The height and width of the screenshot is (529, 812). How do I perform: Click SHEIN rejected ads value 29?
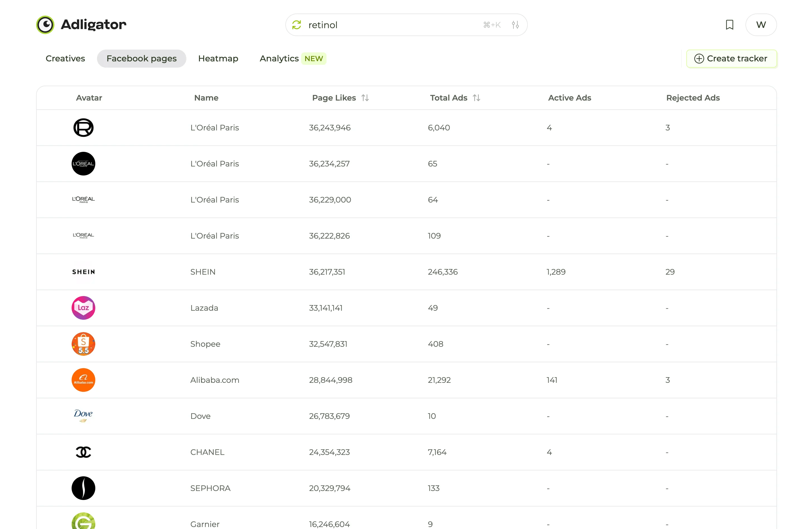click(670, 272)
